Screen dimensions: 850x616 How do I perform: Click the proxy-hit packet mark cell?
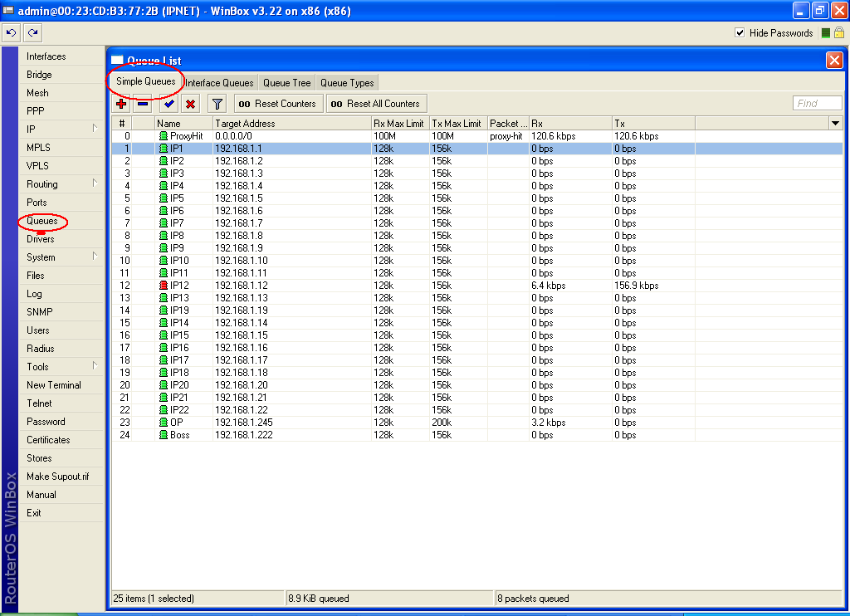(x=506, y=136)
